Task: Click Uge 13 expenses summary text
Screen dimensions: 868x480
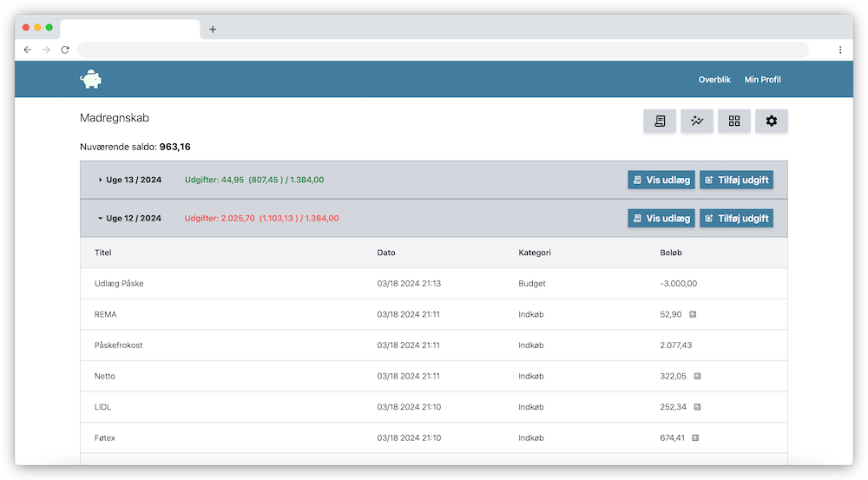Action: point(254,180)
